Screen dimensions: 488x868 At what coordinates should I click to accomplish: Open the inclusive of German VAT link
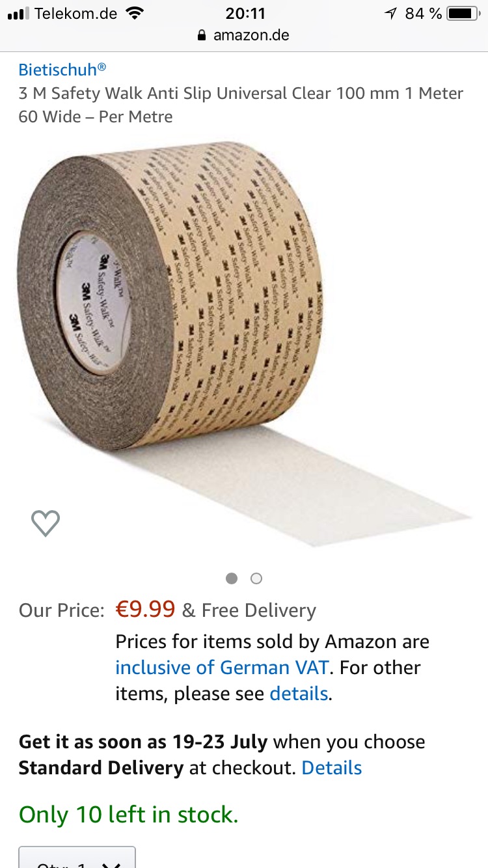222,668
